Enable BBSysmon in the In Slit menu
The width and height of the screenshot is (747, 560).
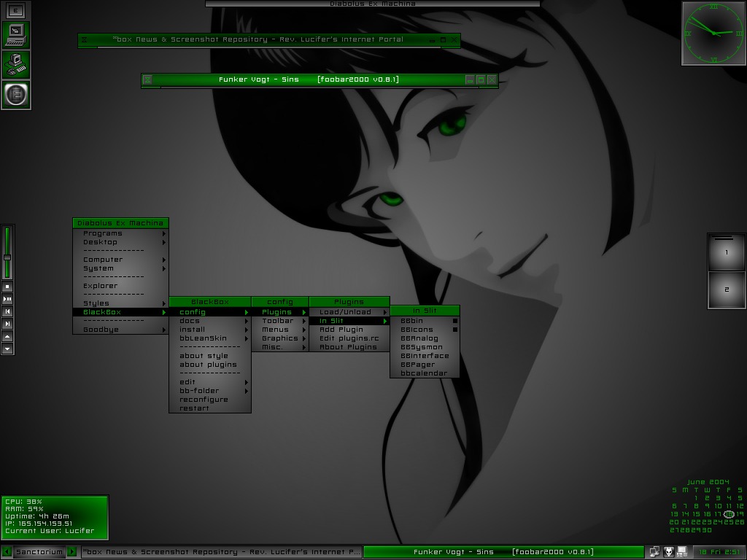[x=422, y=347]
